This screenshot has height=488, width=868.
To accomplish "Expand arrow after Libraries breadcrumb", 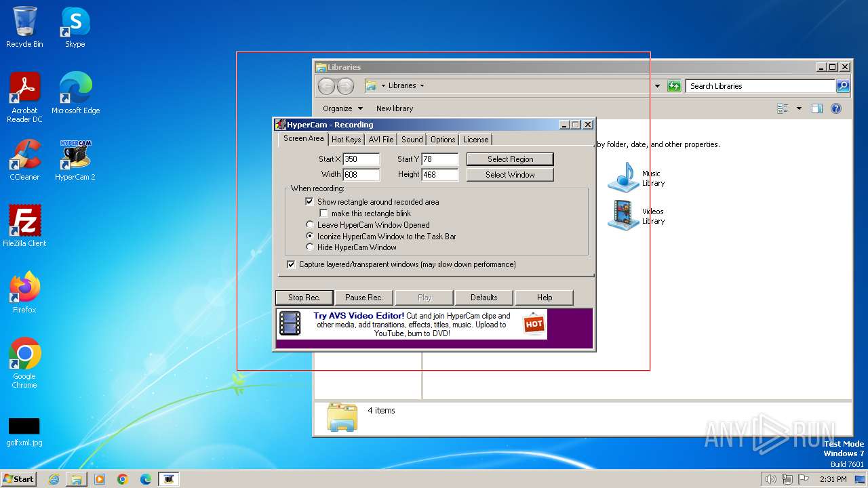I will point(422,86).
